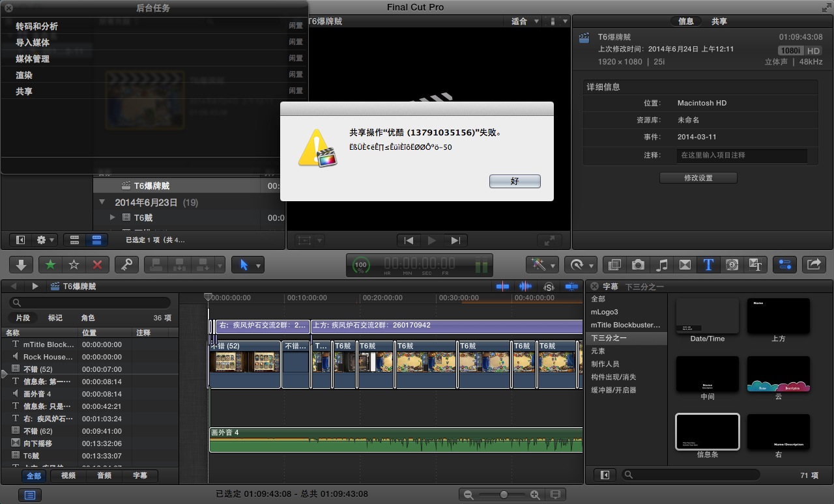This screenshot has height=504, width=834.
Task: Switch to the 信息 tab in inspector
Action: pos(686,21)
